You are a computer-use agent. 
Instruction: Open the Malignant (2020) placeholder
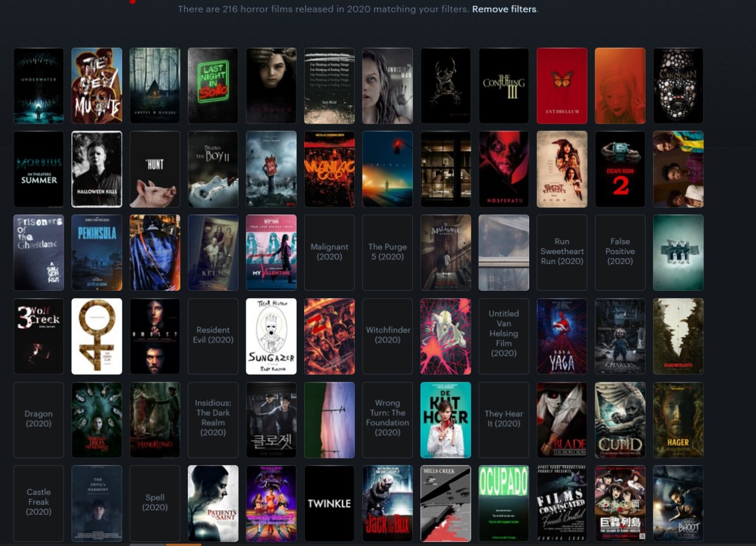click(330, 252)
